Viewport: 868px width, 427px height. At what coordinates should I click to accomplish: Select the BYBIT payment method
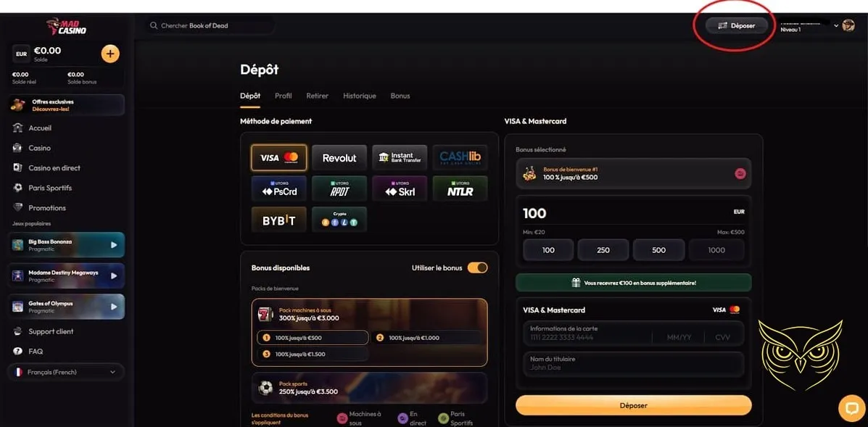click(278, 220)
